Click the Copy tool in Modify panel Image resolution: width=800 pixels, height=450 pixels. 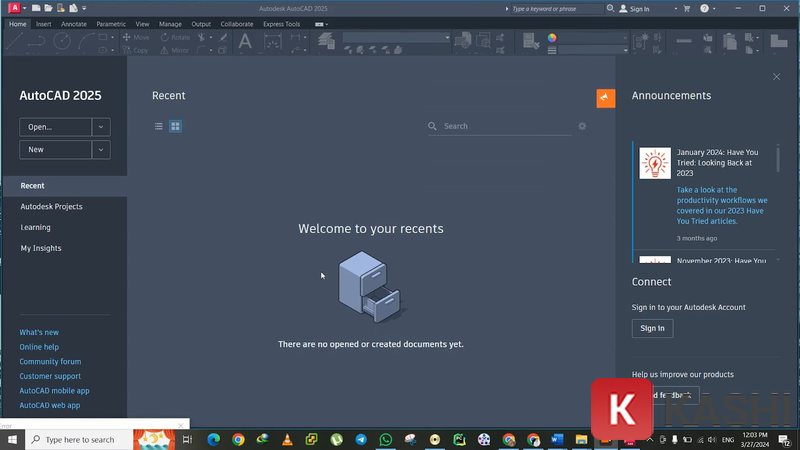[x=136, y=51]
